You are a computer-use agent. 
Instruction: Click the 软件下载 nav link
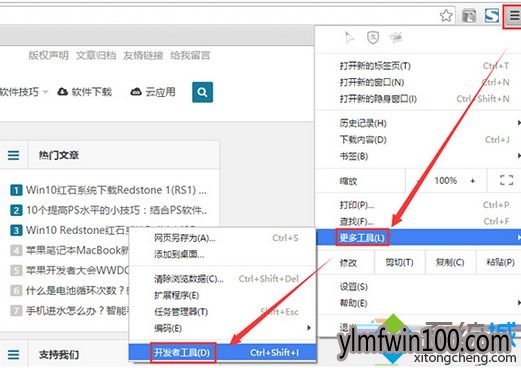pyautogui.click(x=91, y=92)
